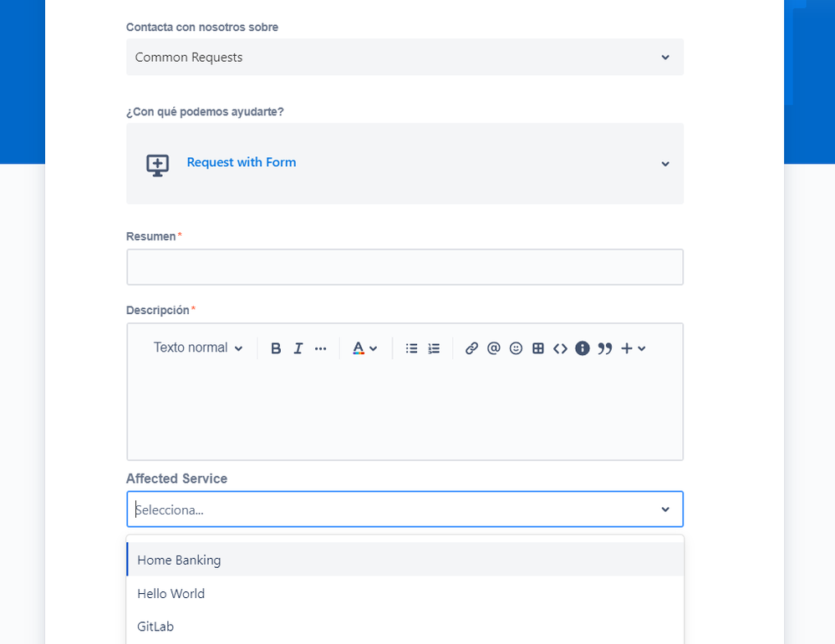
Task: Expand the Common Requests dropdown
Action: point(405,57)
